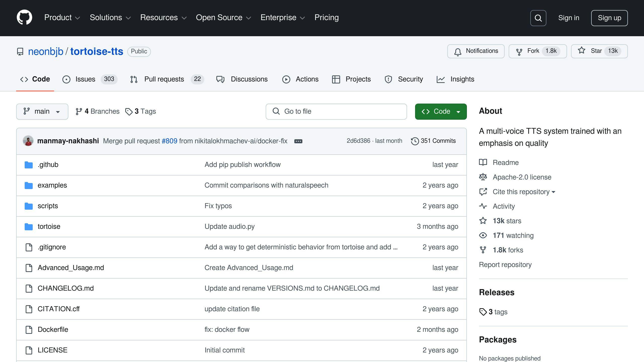
Task: Open the Dockerfile
Action: coord(53,330)
